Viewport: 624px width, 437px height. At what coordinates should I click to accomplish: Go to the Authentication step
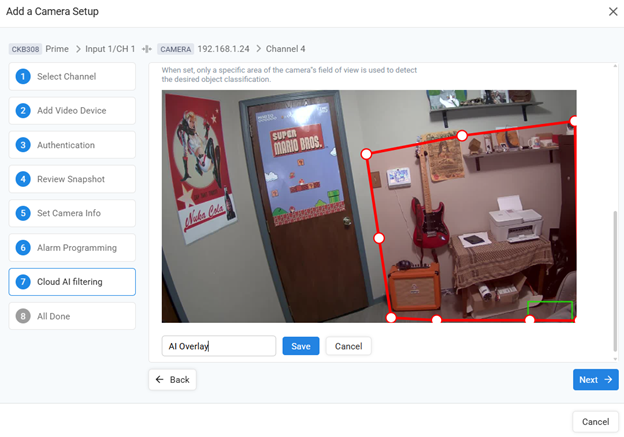[x=72, y=145]
